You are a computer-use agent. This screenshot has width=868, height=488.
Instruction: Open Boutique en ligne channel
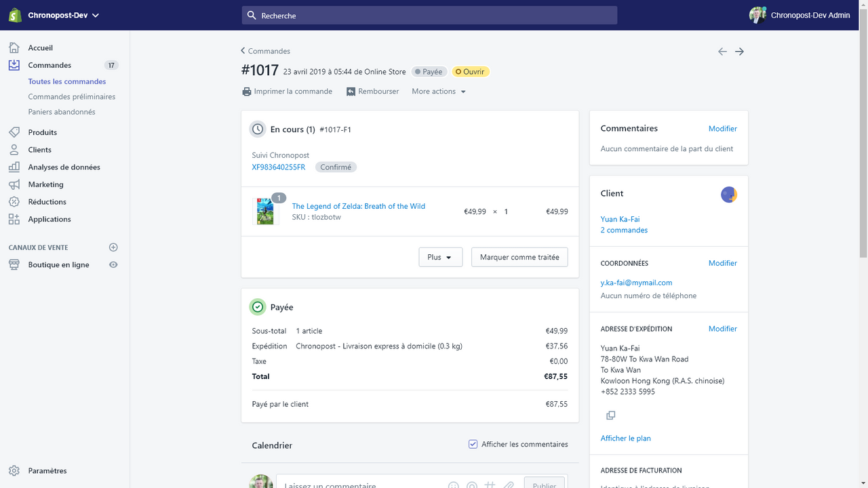click(x=58, y=265)
